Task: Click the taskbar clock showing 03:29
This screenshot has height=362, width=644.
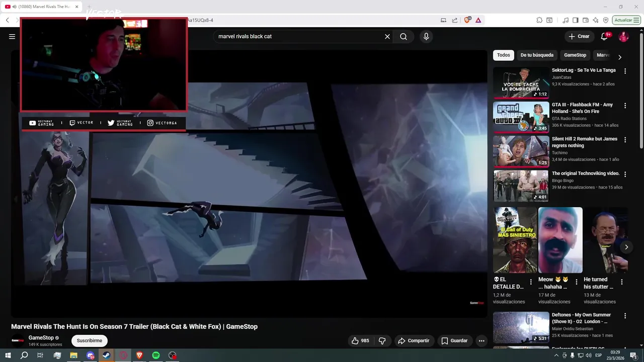Action: pos(615,355)
